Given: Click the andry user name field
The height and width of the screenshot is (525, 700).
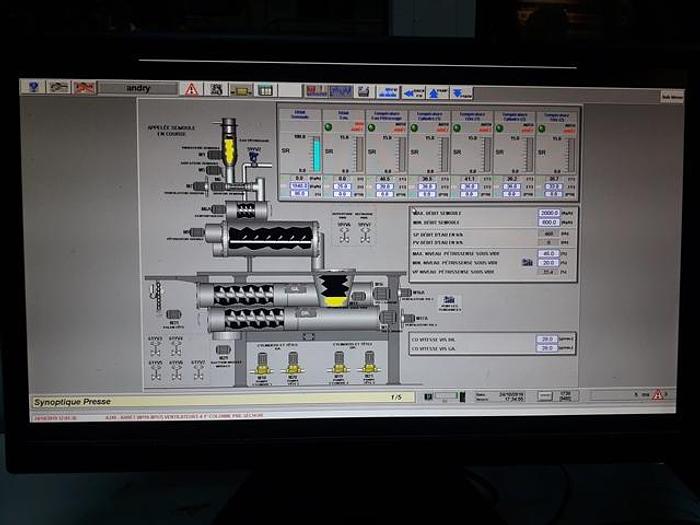Looking at the screenshot, I should pyautogui.click(x=138, y=88).
